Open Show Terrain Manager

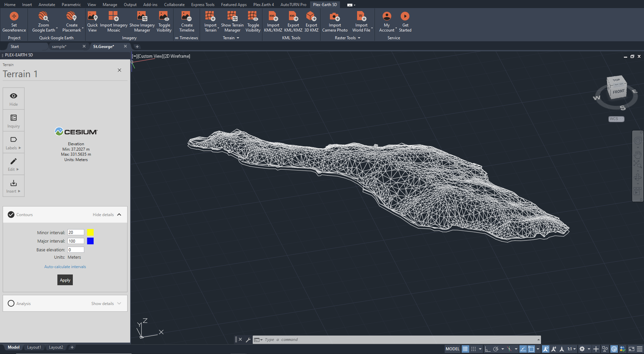pos(232,22)
